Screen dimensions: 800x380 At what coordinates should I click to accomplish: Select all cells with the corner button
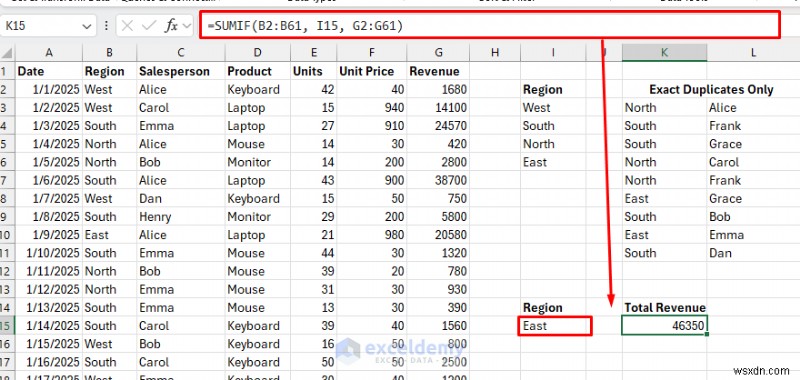pos(7,53)
